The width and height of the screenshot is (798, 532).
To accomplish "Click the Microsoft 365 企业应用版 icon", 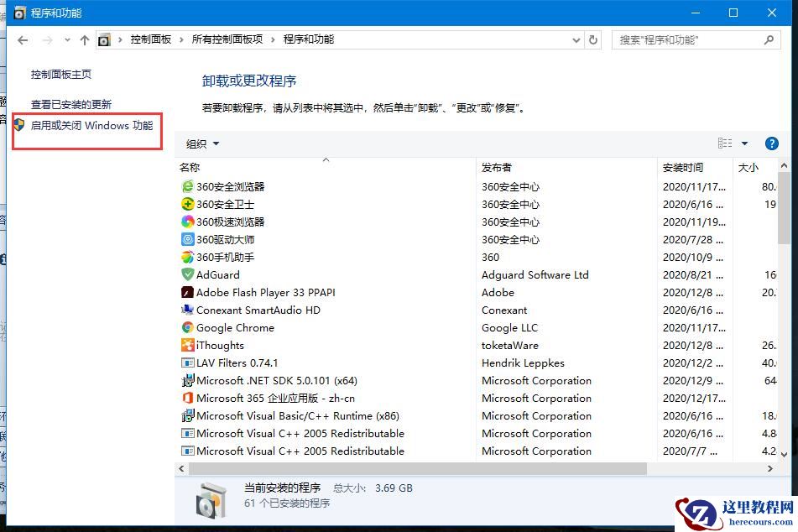I will coord(188,398).
